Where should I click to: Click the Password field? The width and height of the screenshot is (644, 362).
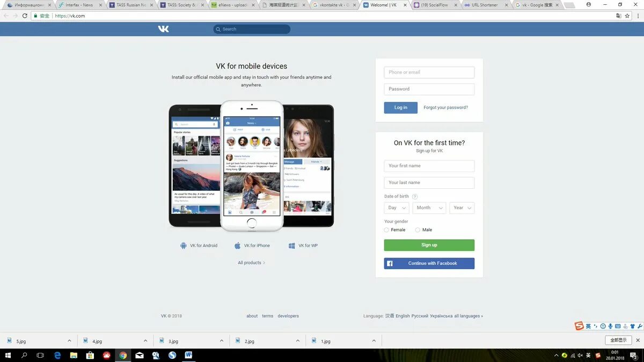pyautogui.click(x=429, y=89)
